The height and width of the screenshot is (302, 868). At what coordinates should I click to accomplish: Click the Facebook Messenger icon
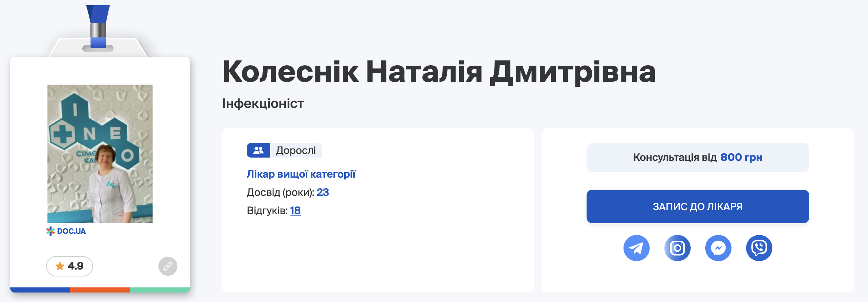click(x=718, y=248)
